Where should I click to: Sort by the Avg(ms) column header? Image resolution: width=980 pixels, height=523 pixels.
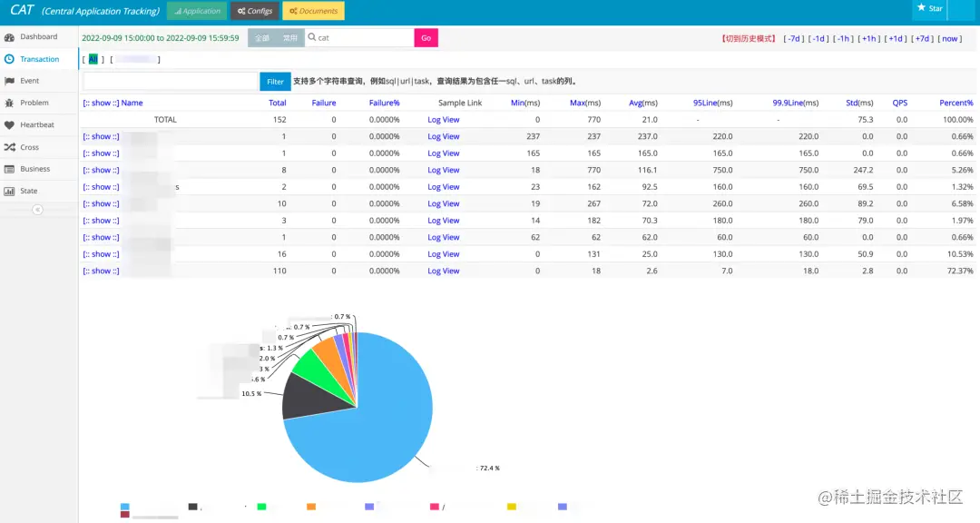coord(643,103)
